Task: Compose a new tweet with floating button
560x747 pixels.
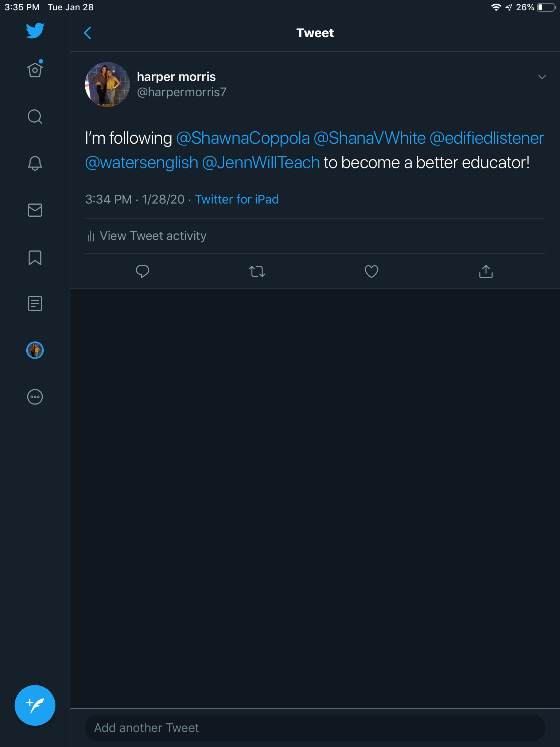Action: pyautogui.click(x=35, y=705)
